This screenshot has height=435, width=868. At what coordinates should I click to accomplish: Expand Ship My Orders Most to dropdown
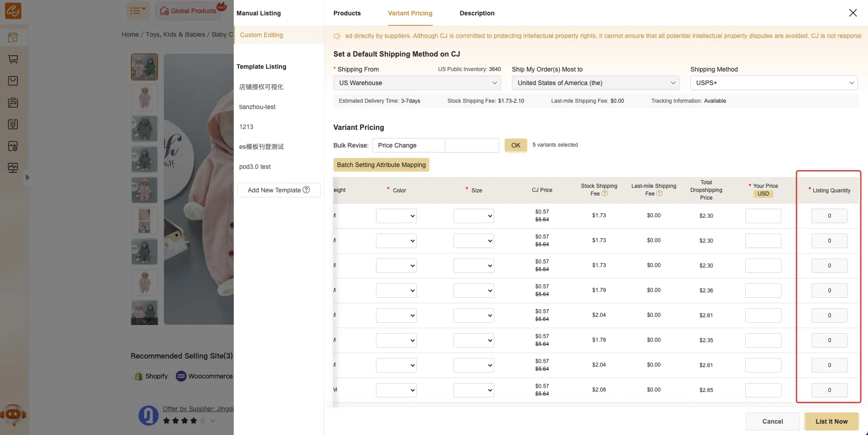click(x=595, y=83)
